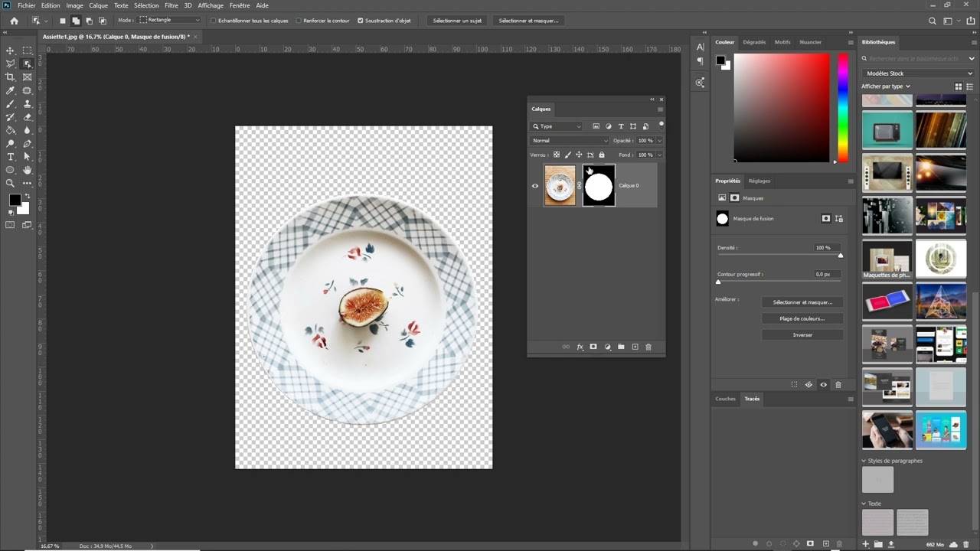Select the Horizontal Type tool
980x551 pixels.
(11, 157)
